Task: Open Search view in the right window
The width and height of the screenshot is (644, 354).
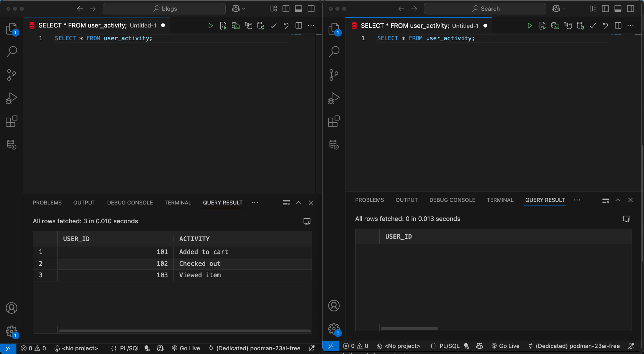Action: coord(334,52)
